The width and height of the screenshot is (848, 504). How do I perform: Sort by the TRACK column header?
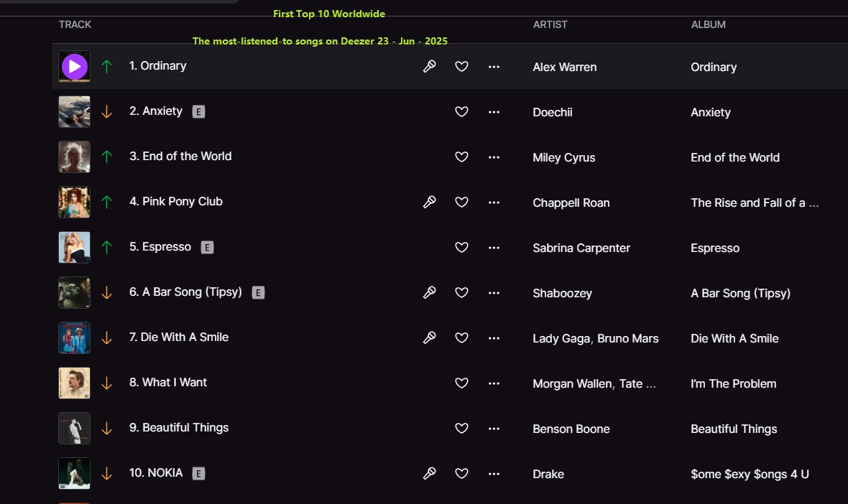pyautogui.click(x=75, y=24)
